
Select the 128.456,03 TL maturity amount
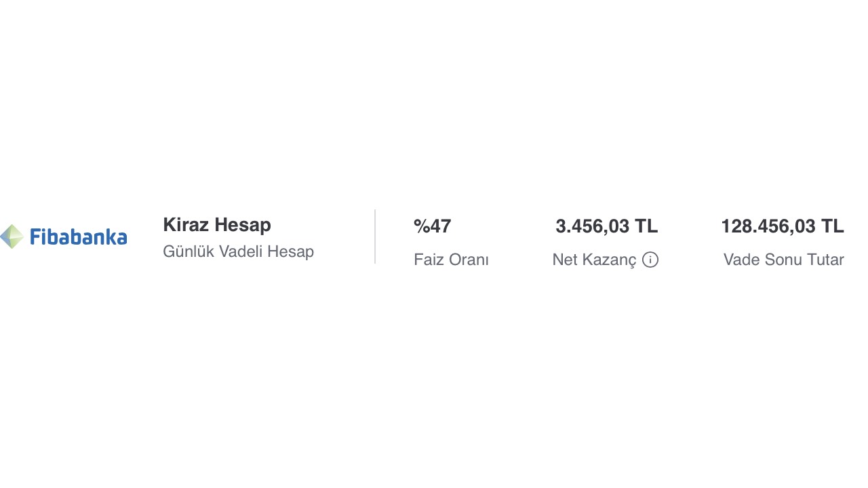(782, 226)
